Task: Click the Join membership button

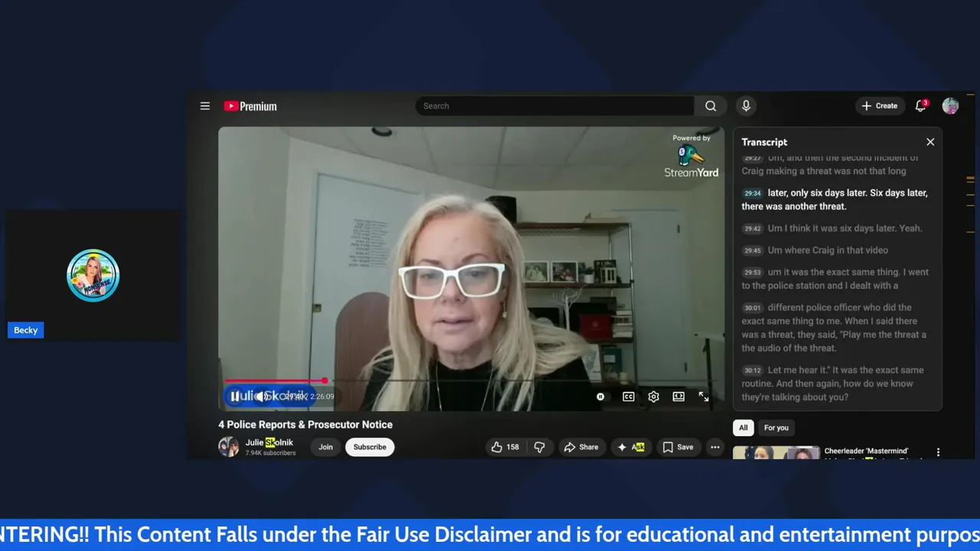Action: [x=325, y=447]
